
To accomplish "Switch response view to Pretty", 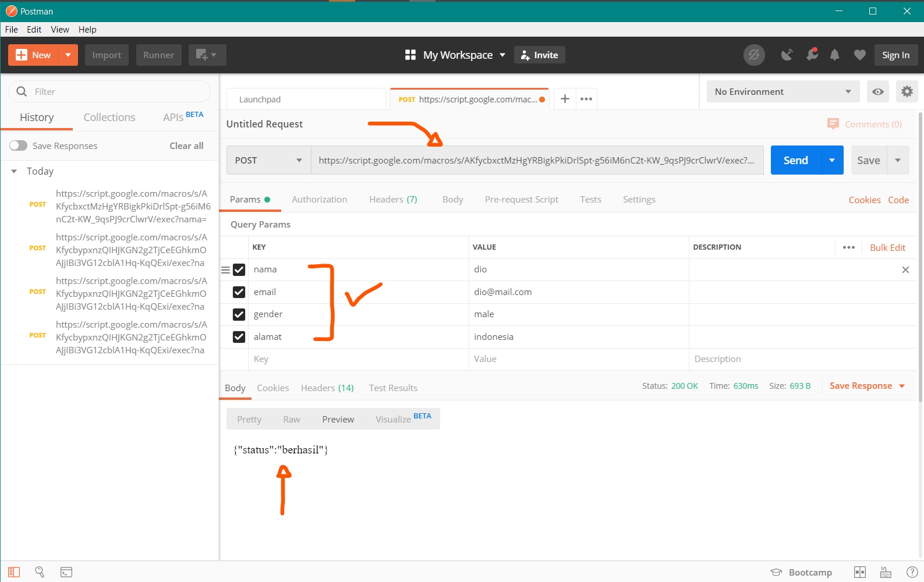I will pos(249,419).
